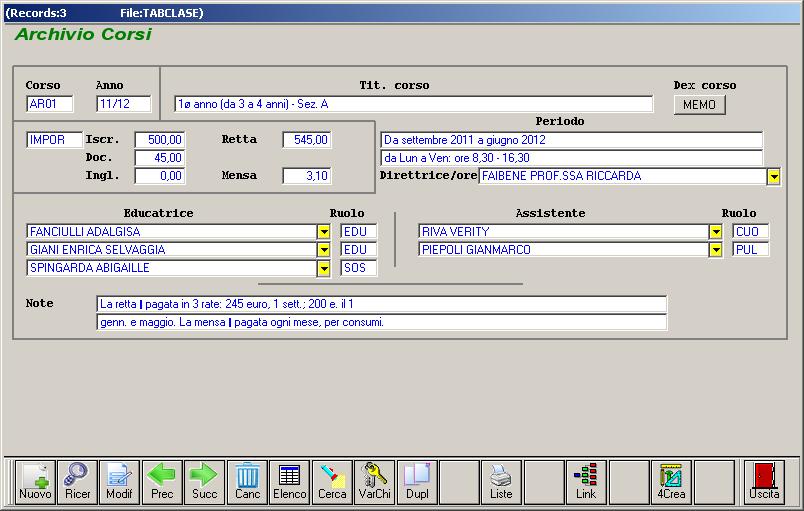This screenshot has height=511, width=804.
Task: Go to previous record with Prec
Action: 162,482
